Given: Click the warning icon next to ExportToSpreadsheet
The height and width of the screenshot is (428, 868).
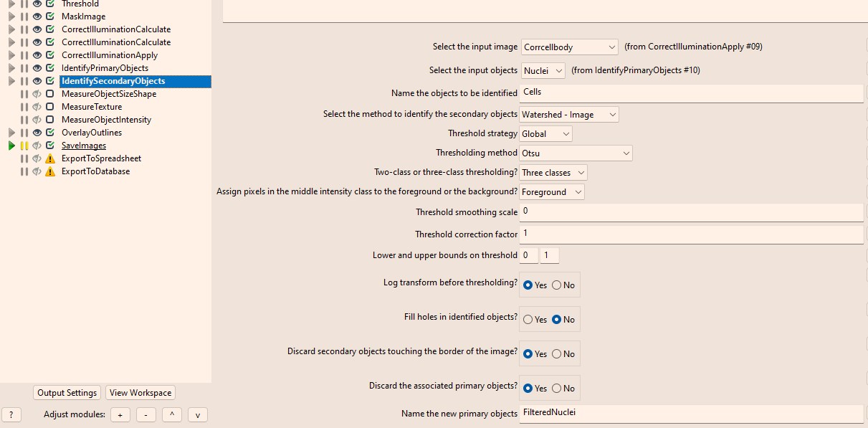Looking at the screenshot, I should 49,158.
